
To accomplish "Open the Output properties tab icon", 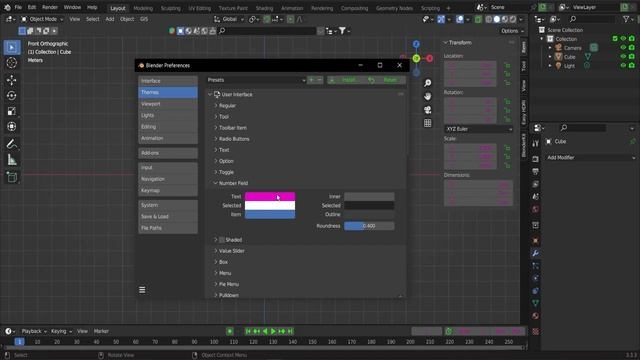I will point(536,171).
